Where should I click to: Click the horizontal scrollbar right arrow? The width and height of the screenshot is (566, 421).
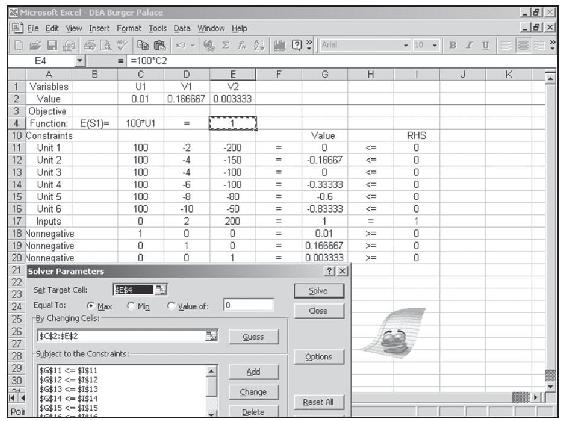(x=535, y=398)
